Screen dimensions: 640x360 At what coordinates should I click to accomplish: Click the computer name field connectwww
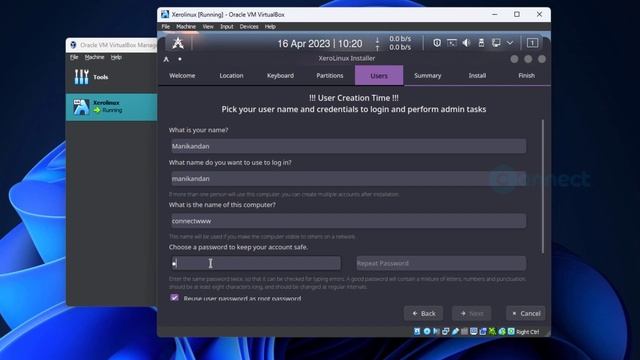349,221
